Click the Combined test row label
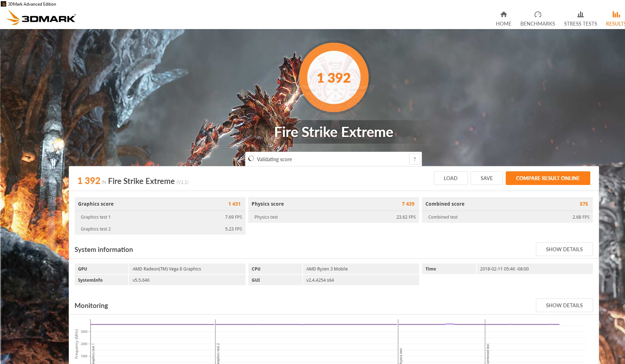 tap(443, 217)
